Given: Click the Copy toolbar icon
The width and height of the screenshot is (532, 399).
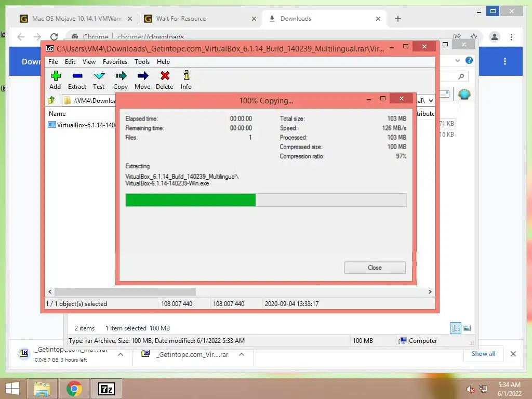Looking at the screenshot, I should [x=121, y=80].
